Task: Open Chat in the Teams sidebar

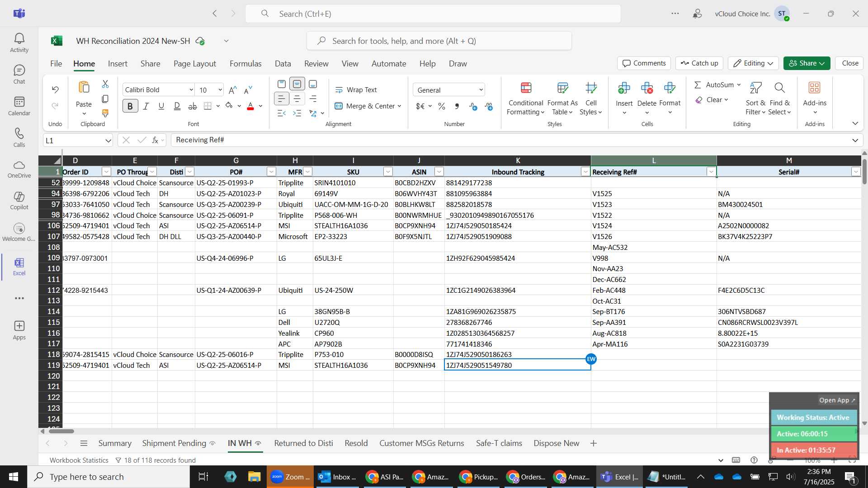Action: (19, 74)
